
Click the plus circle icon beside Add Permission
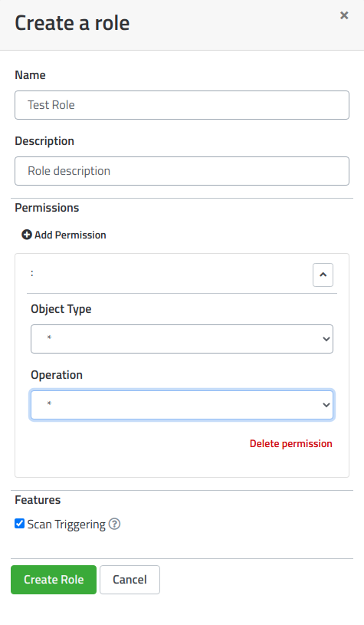tap(27, 235)
